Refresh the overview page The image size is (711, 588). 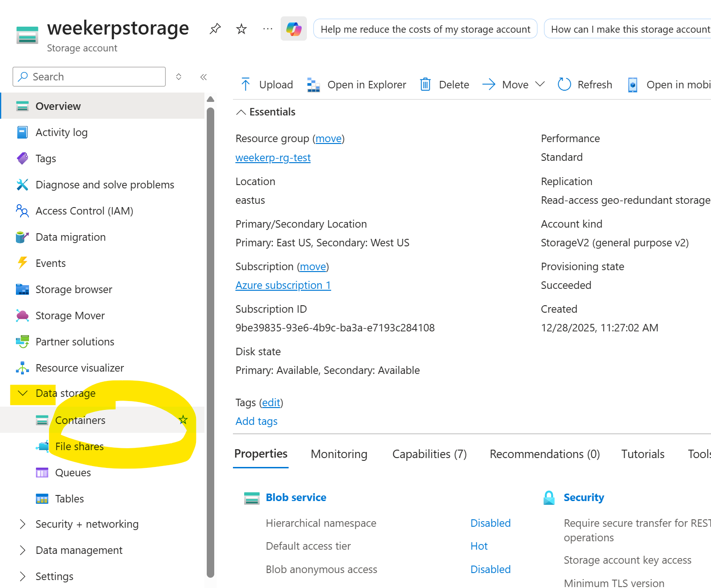[x=585, y=85]
